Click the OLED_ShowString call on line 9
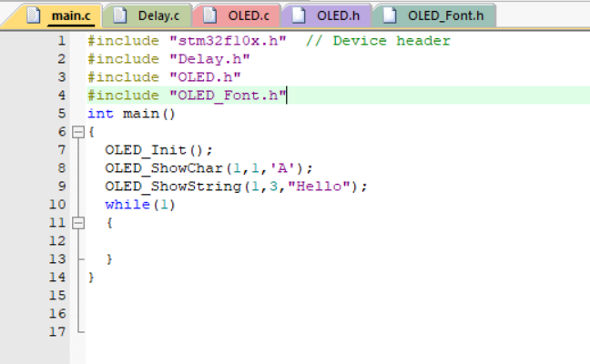Viewport: 590px width, 364px height. (236, 187)
